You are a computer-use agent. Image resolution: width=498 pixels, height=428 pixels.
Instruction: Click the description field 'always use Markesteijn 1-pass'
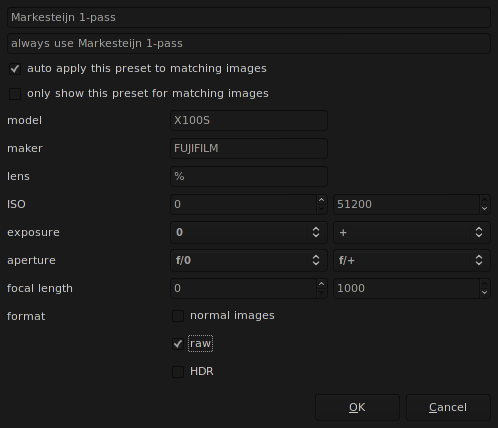[x=249, y=43]
